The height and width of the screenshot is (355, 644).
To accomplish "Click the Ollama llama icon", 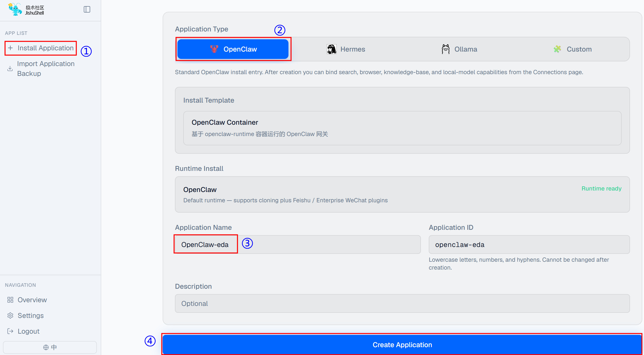I will click(445, 49).
